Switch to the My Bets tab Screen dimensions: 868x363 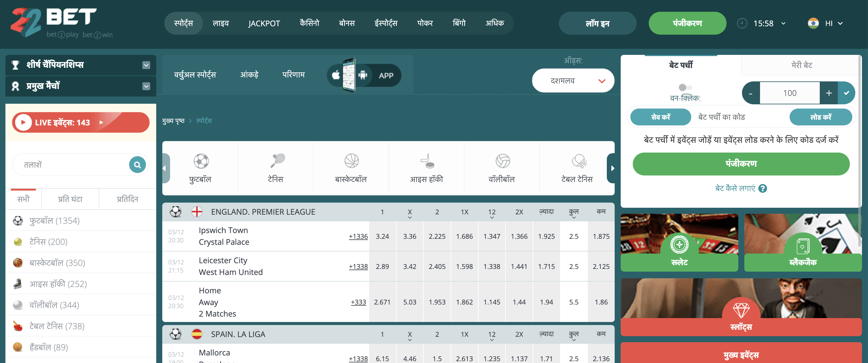(801, 65)
